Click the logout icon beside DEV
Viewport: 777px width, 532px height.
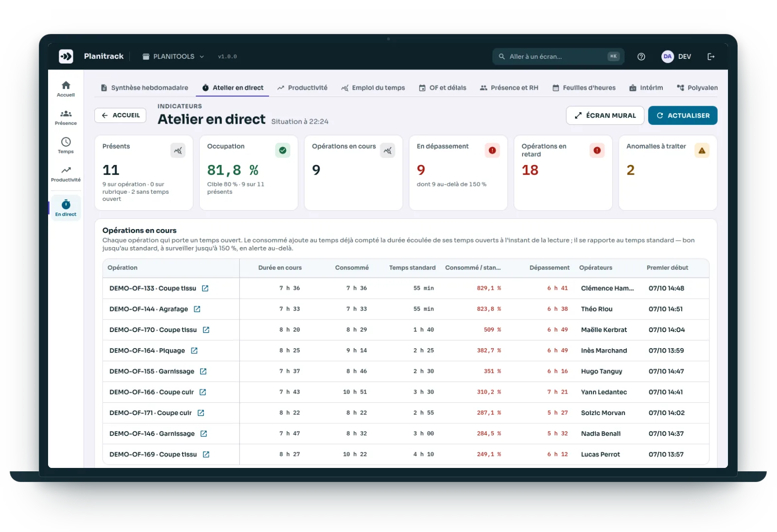point(711,57)
